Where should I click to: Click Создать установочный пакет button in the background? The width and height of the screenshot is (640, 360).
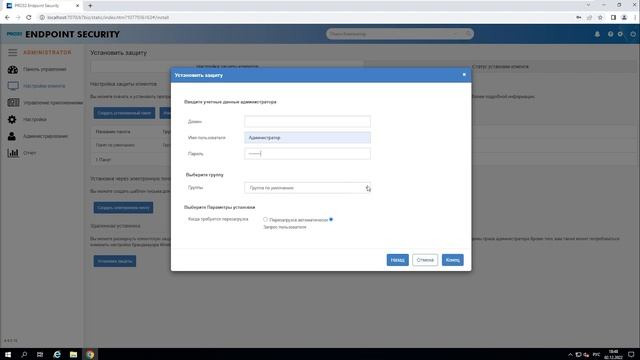tap(124, 113)
